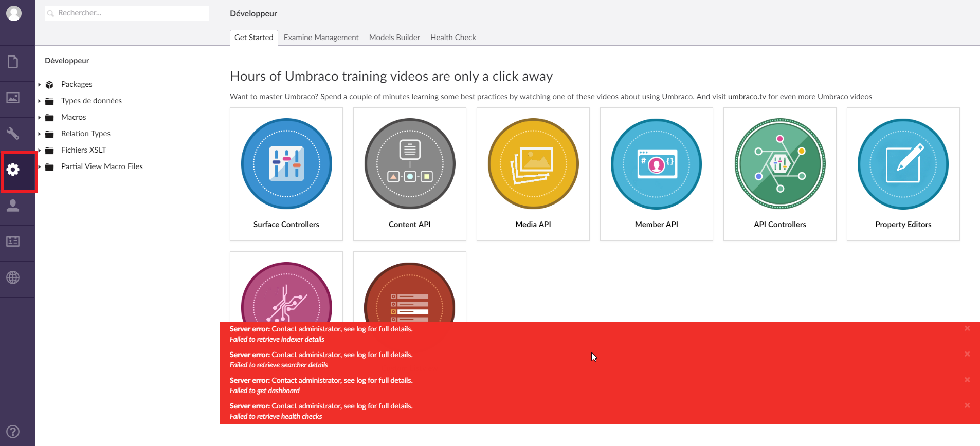
Task: Click the Packages box icon
Action: pos(49,84)
